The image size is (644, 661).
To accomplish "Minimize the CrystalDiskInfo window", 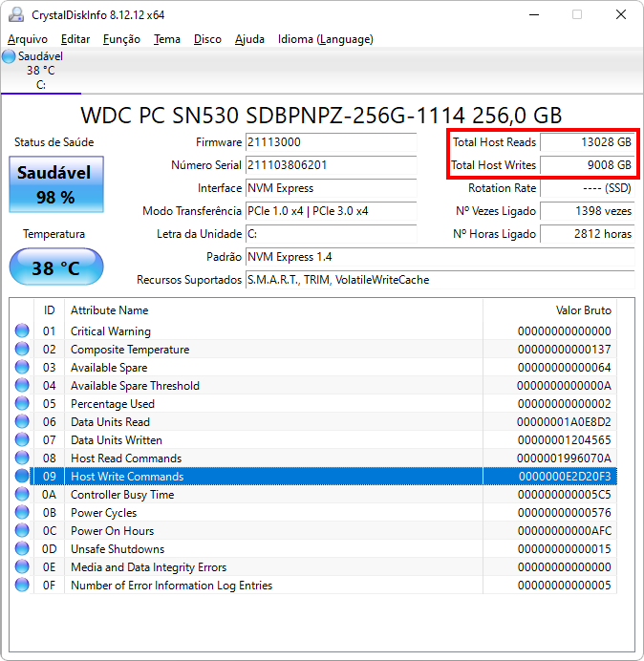I will 534,14.
